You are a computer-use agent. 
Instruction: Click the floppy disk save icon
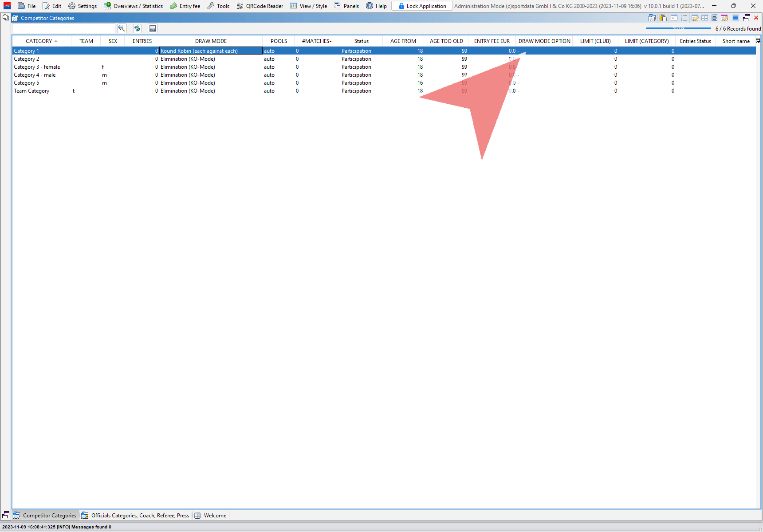[x=153, y=28]
